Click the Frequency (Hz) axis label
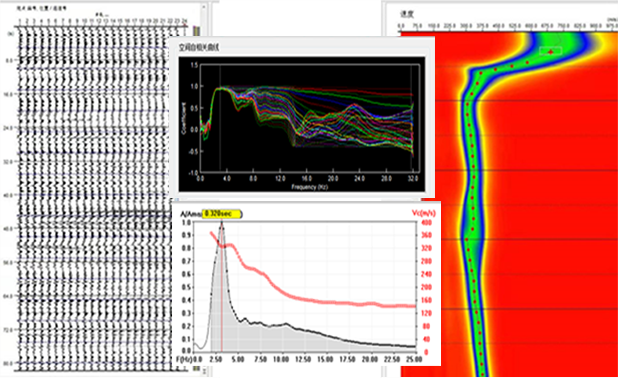618x378 pixels. click(309, 187)
